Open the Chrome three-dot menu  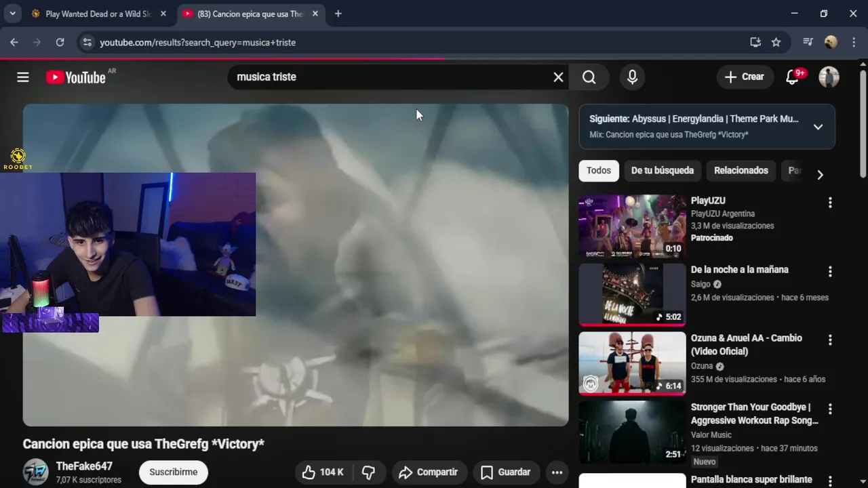pos(853,42)
